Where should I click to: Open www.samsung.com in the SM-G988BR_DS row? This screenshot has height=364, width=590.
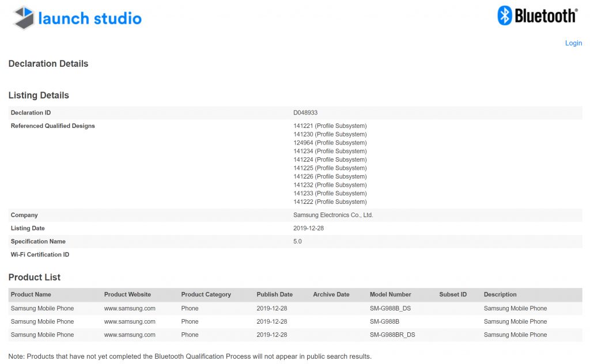click(x=130, y=335)
